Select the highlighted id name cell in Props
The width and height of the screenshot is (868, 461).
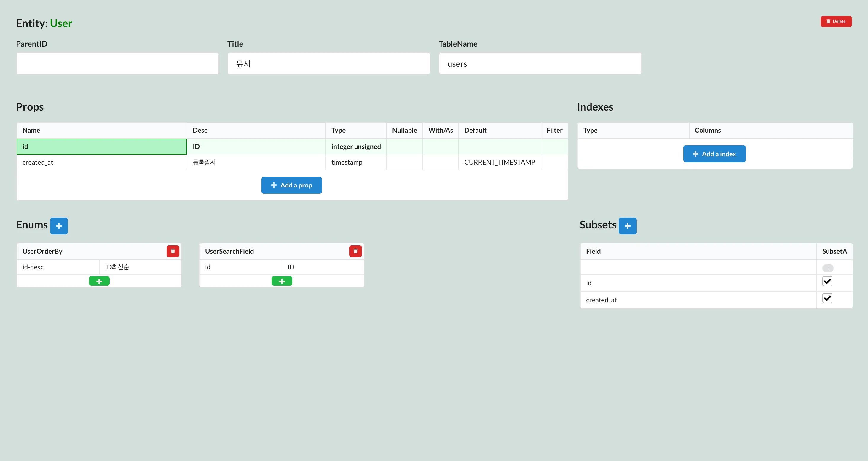pos(101,147)
